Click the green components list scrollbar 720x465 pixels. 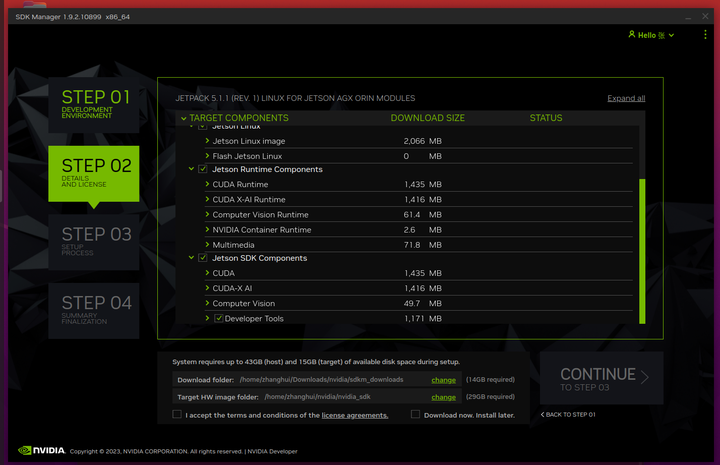point(642,251)
